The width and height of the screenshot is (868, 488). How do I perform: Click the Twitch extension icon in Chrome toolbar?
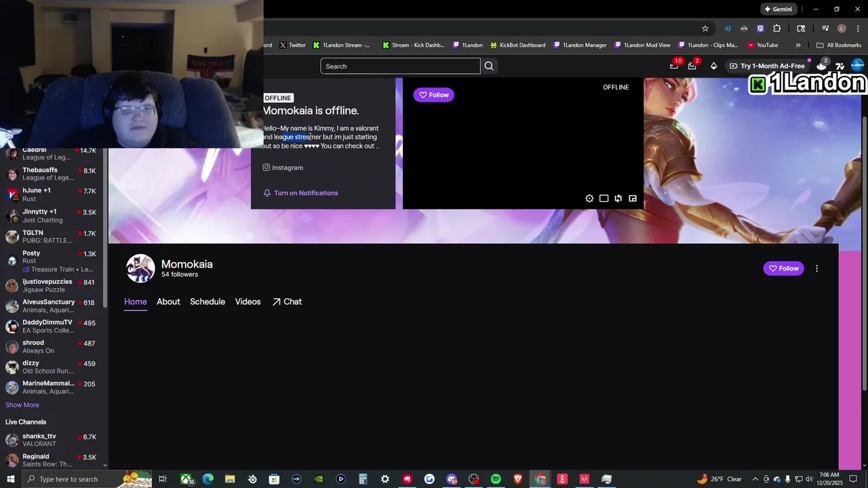click(760, 28)
